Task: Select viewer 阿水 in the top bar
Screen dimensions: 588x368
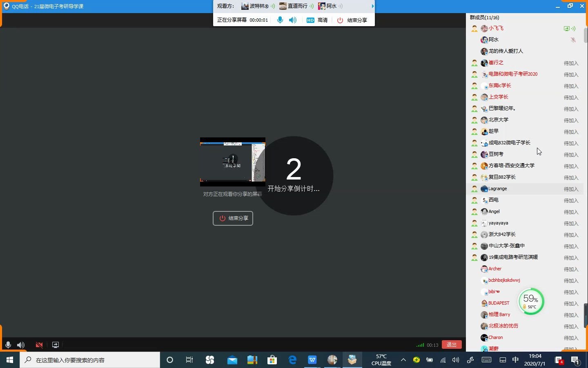Action: tap(330, 6)
